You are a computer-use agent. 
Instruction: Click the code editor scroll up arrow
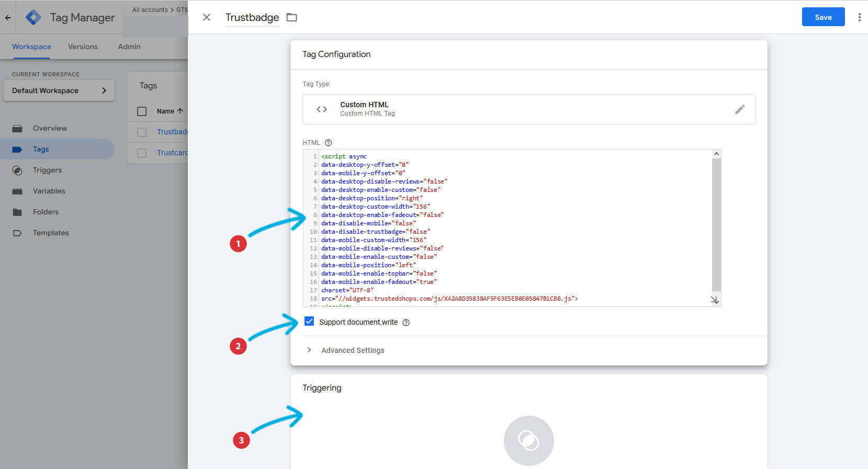716,154
